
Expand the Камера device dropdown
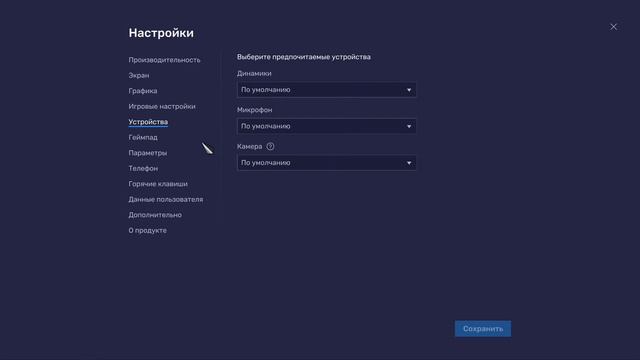pos(327,163)
